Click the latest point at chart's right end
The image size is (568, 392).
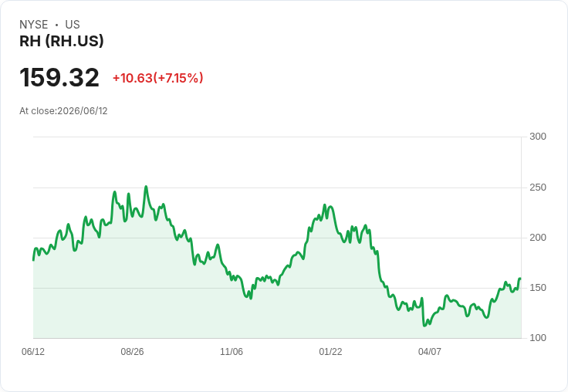coord(520,279)
